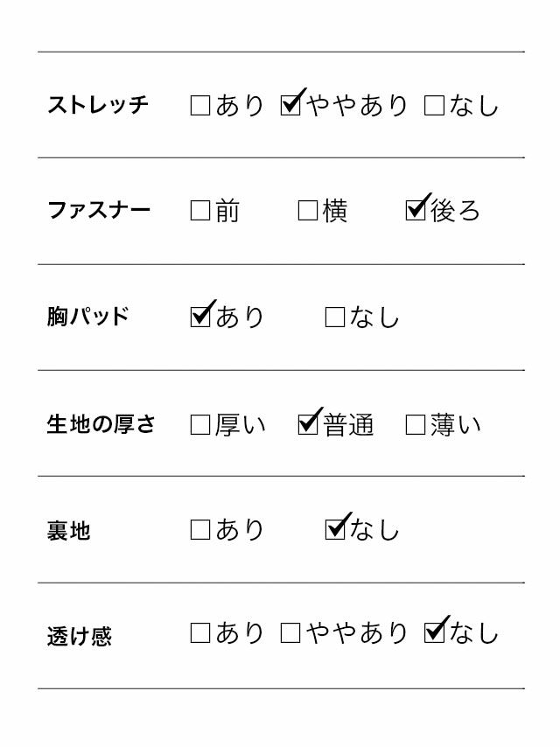Screen dimensions: 560x747
Task: Click the ファスナー row label
Action: coord(99,211)
